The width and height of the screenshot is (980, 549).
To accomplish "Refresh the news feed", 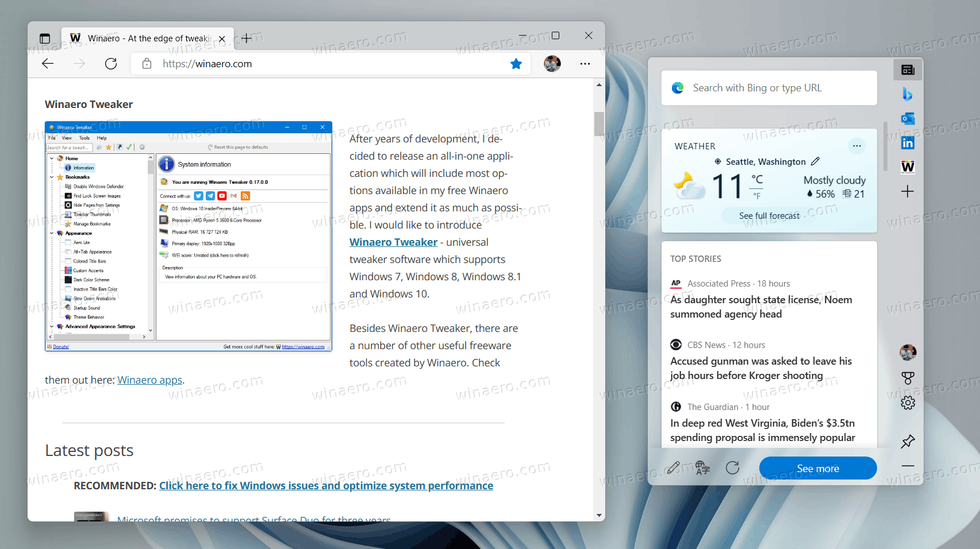I will pos(732,468).
